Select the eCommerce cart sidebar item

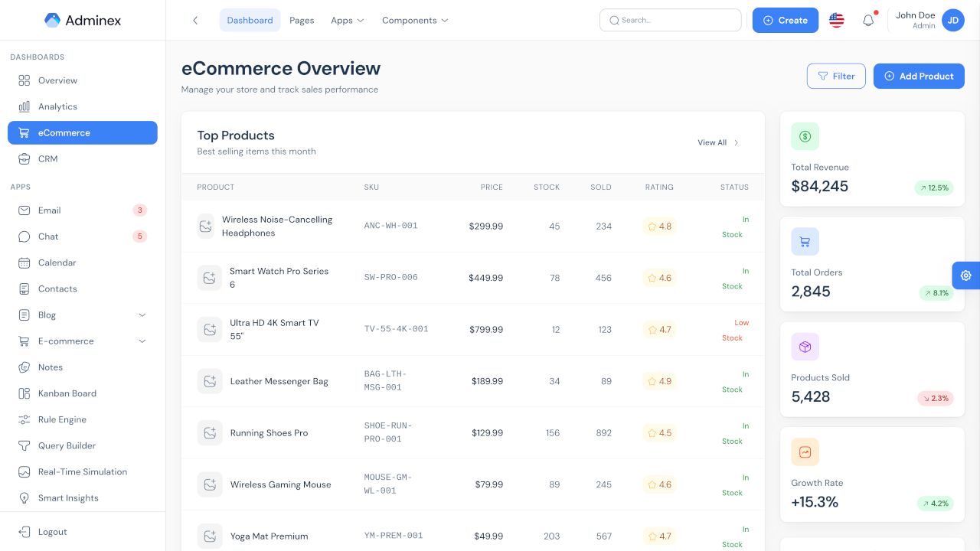pyautogui.click(x=83, y=132)
